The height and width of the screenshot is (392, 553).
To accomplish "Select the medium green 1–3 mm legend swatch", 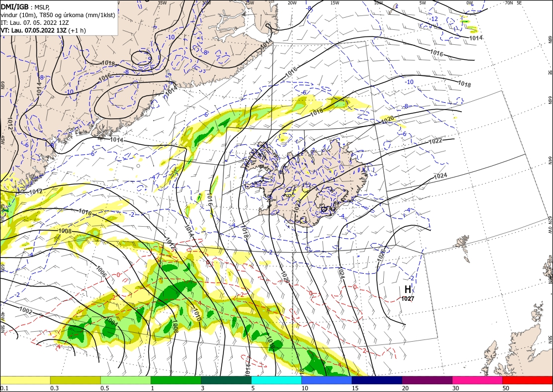I will (176, 380).
